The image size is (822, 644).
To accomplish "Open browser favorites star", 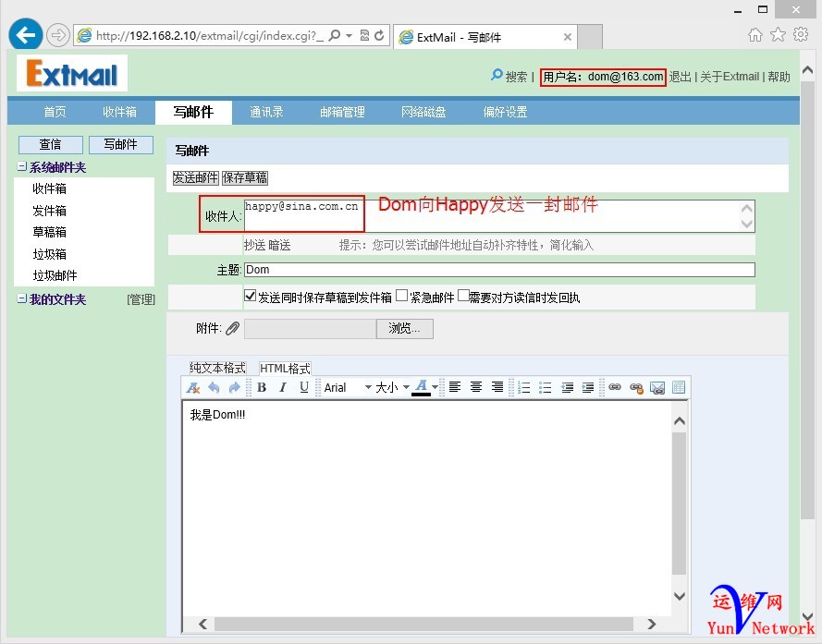I will tap(778, 34).
